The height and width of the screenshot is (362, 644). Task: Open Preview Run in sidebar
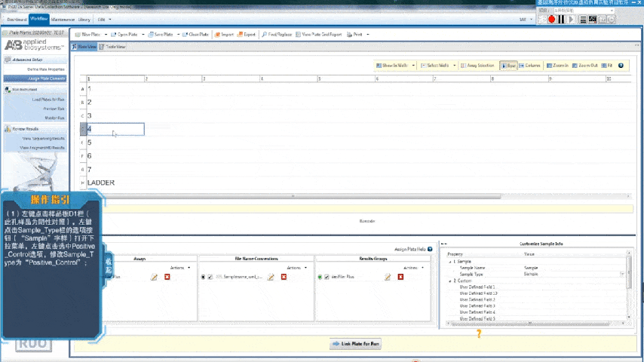click(54, 109)
